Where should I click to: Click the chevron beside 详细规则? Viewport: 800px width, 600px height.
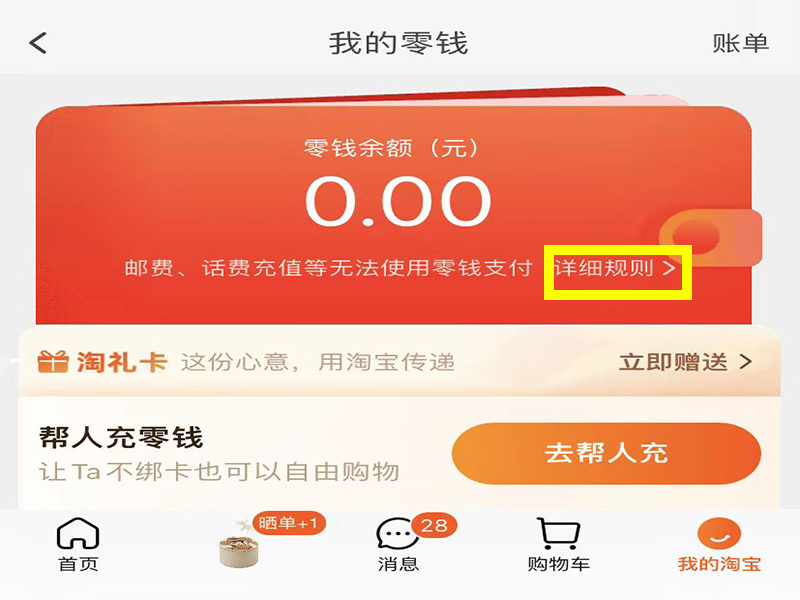point(669,268)
